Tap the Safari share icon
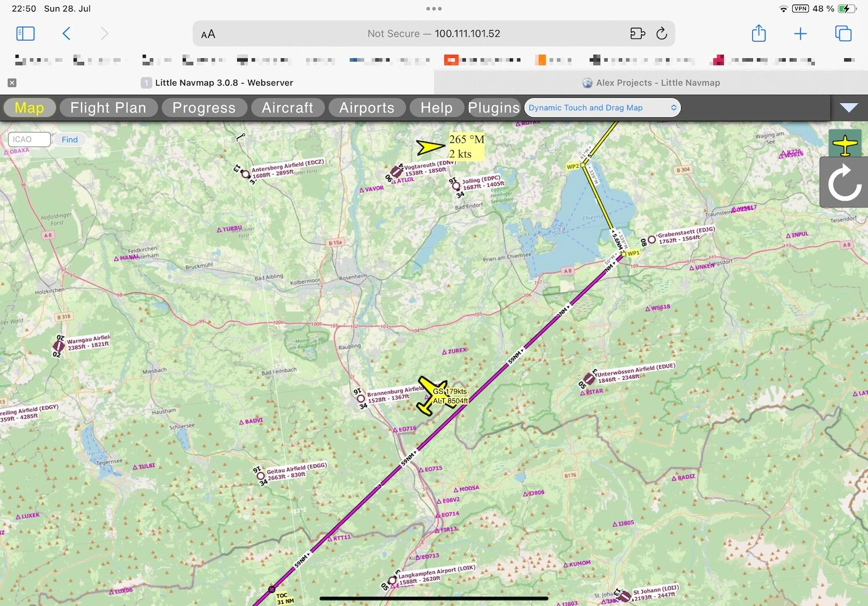The width and height of the screenshot is (868, 606). tap(759, 34)
